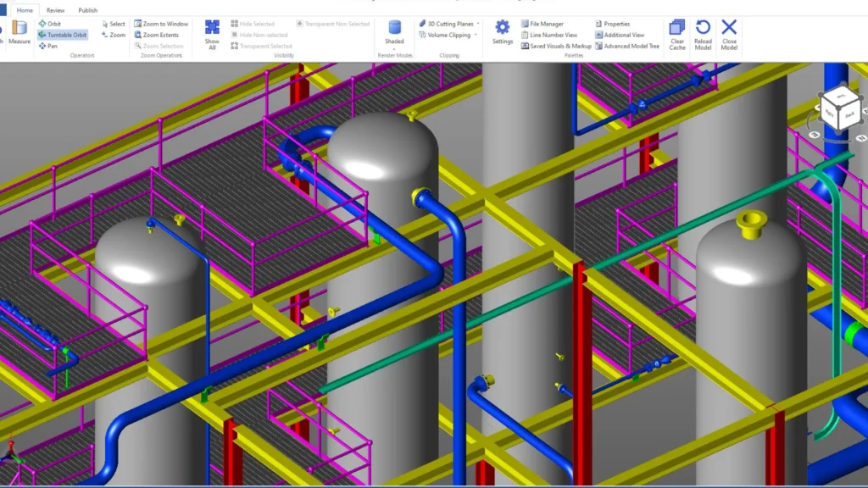The height and width of the screenshot is (488, 868).
Task: Select the Measure tool
Action: click(x=19, y=32)
